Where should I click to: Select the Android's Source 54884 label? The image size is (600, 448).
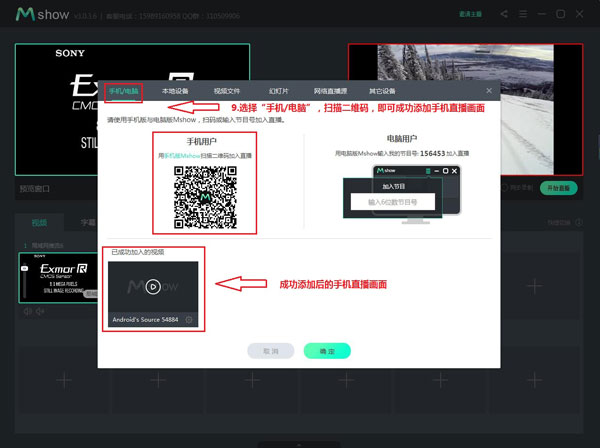point(145,319)
